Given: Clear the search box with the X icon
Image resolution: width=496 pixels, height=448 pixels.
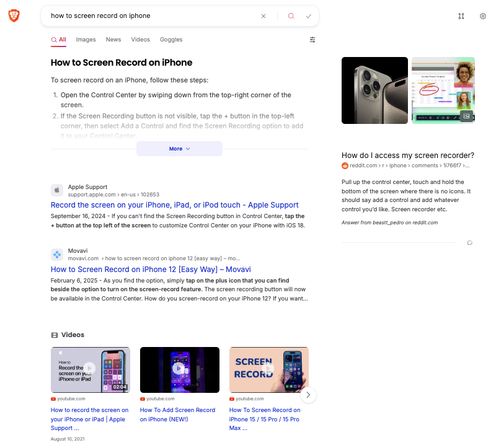Looking at the screenshot, I should coord(263,16).
